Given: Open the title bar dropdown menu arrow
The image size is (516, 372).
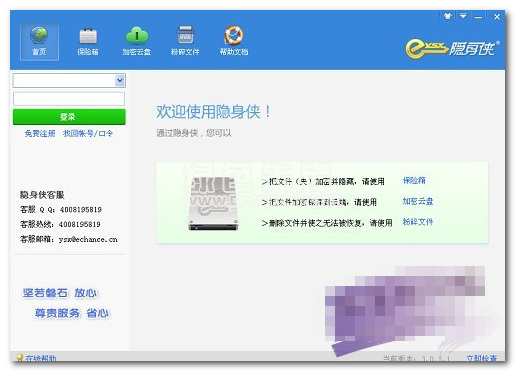Looking at the screenshot, I should tap(463, 16).
